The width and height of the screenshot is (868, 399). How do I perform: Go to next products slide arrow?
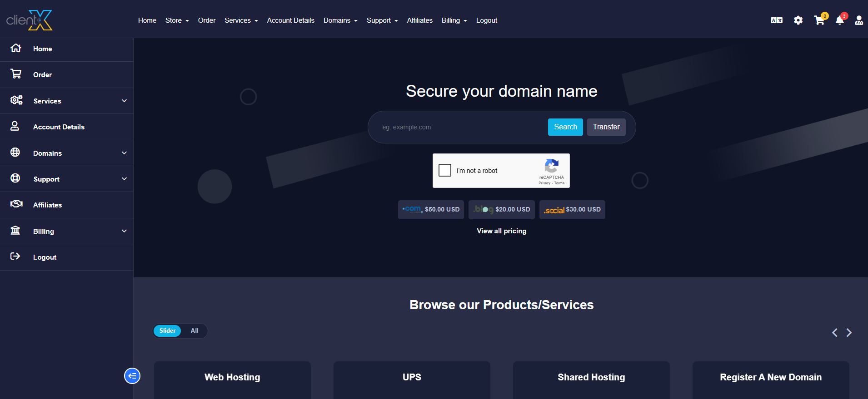click(x=849, y=333)
